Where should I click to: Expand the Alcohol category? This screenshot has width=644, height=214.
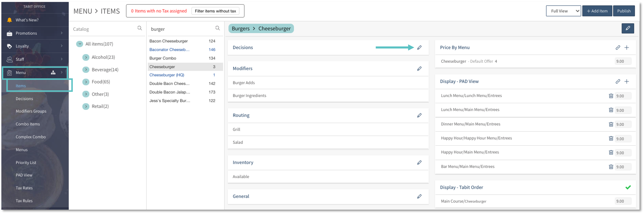point(86,57)
